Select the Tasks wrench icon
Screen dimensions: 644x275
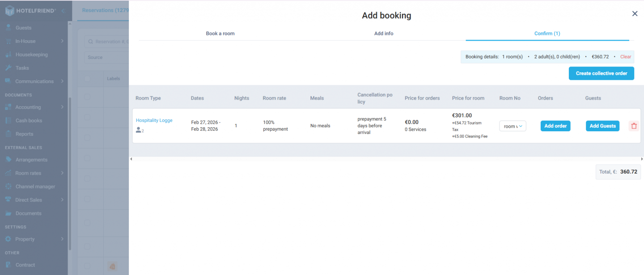(9, 67)
